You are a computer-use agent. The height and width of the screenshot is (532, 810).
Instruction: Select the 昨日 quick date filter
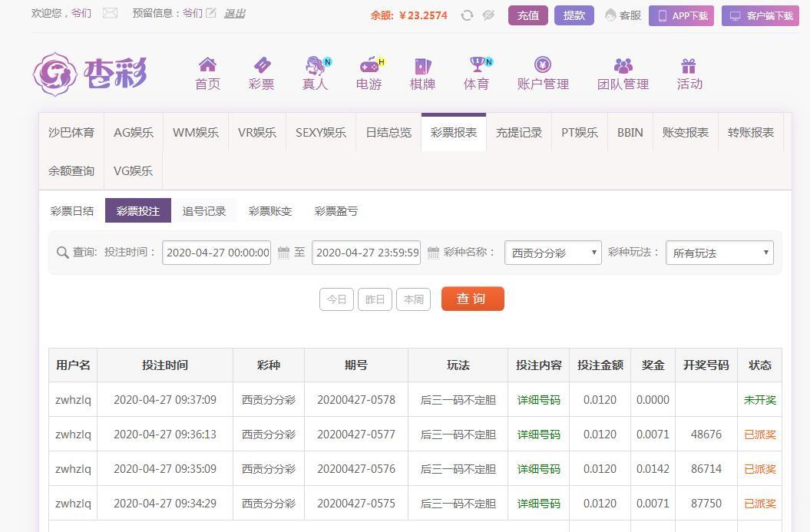coord(375,299)
